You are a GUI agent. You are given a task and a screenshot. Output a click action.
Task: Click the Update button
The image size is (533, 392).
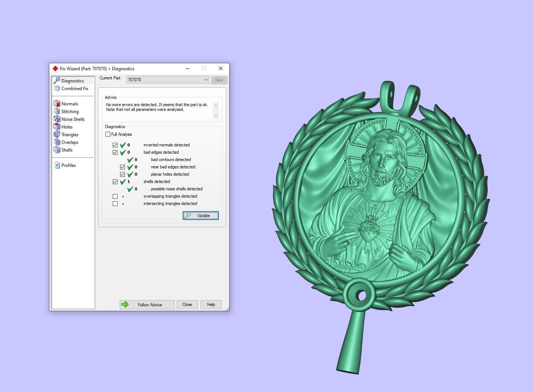[201, 216]
